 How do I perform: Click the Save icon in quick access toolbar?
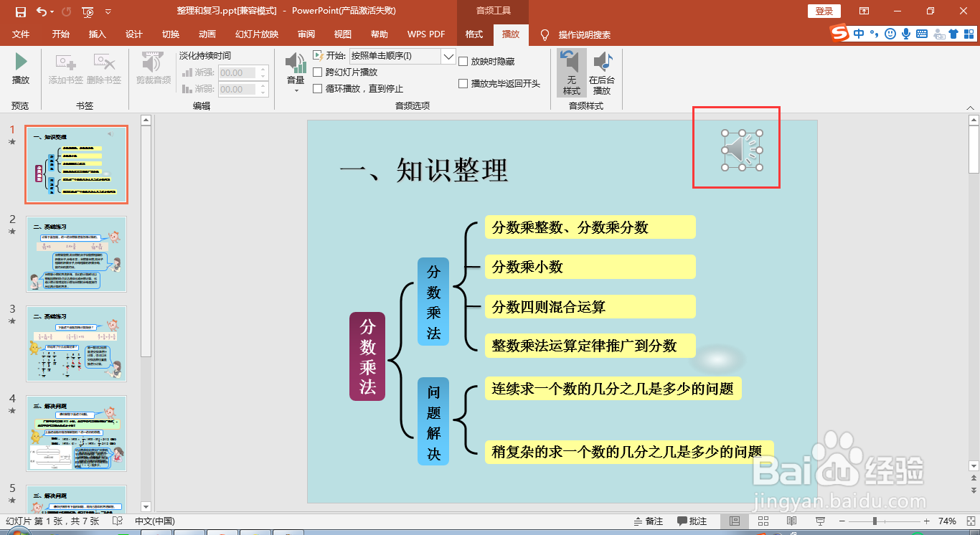[20, 11]
